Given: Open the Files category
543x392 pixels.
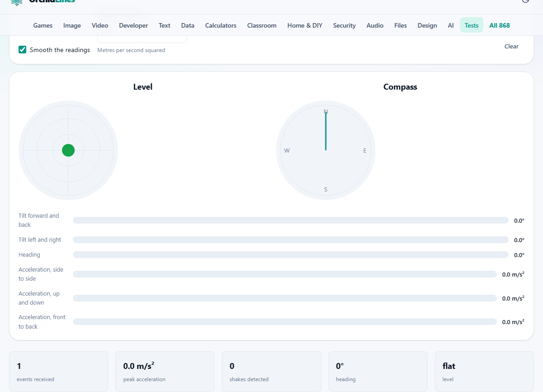Looking at the screenshot, I should [400, 25].
